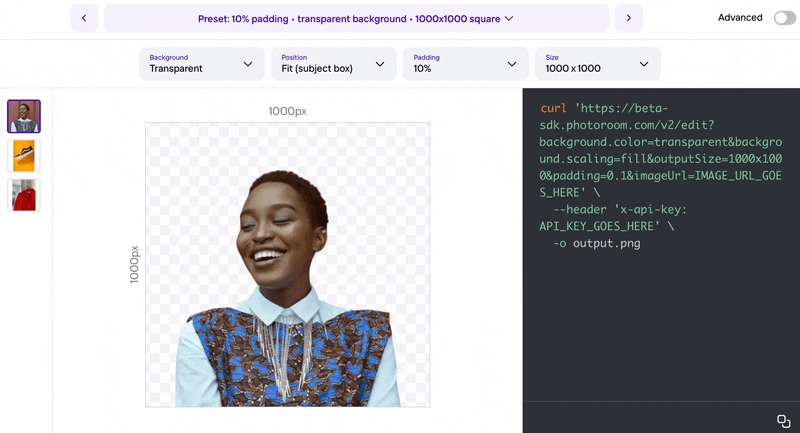Click the Position dropdown chevron arrow
This screenshot has height=433, width=800.
[x=380, y=64]
